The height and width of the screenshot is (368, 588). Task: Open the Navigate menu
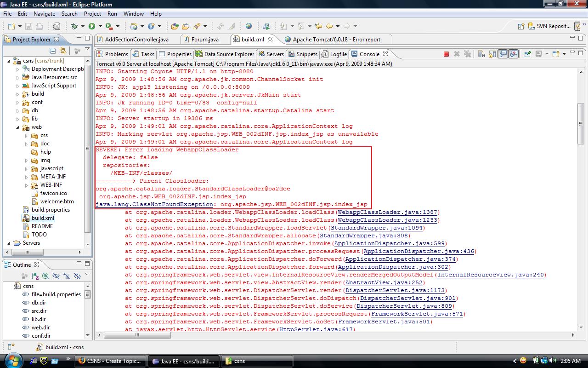coord(44,14)
